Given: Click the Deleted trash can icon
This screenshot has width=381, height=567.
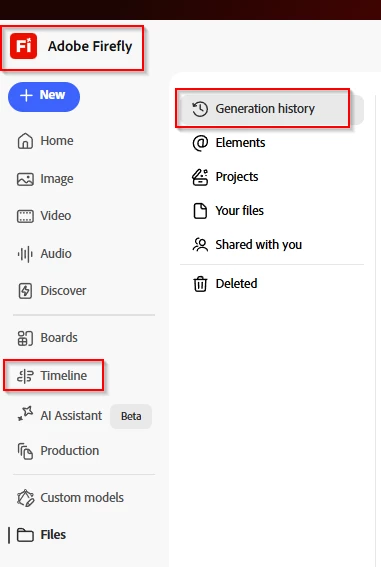Looking at the screenshot, I should 200,284.
